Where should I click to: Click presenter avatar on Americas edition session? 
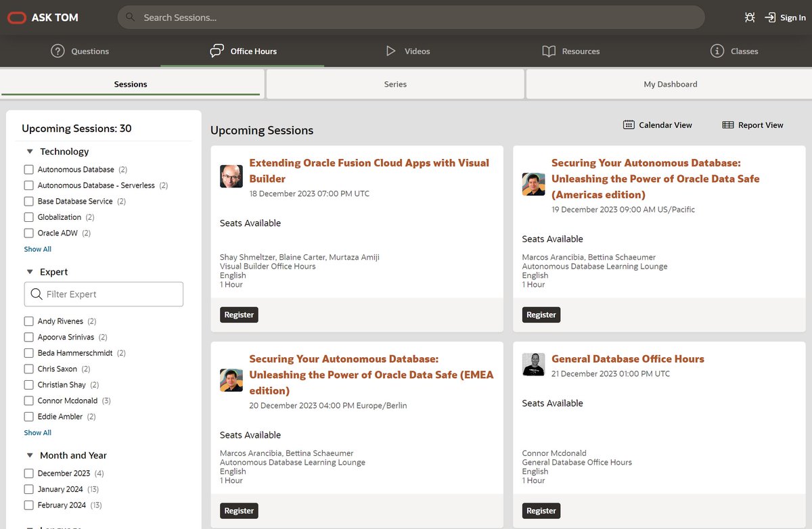click(534, 184)
